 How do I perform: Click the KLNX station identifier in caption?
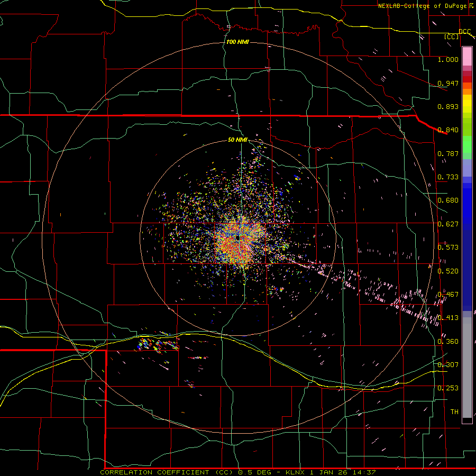pyautogui.click(x=295, y=472)
